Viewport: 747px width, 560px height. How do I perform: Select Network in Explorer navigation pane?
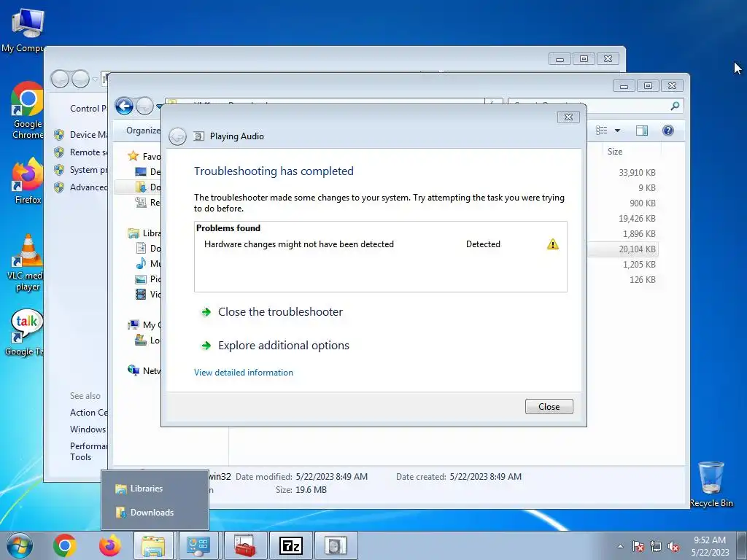[144, 370]
